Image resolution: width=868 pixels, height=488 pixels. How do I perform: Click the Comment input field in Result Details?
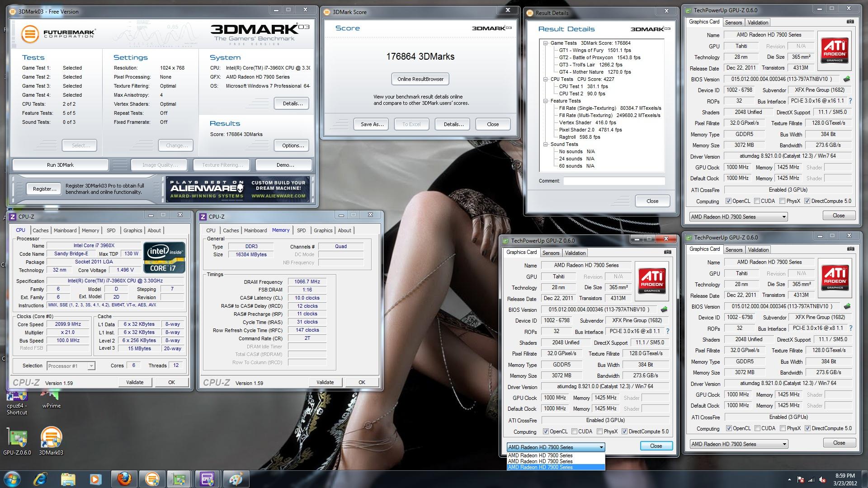tap(614, 181)
